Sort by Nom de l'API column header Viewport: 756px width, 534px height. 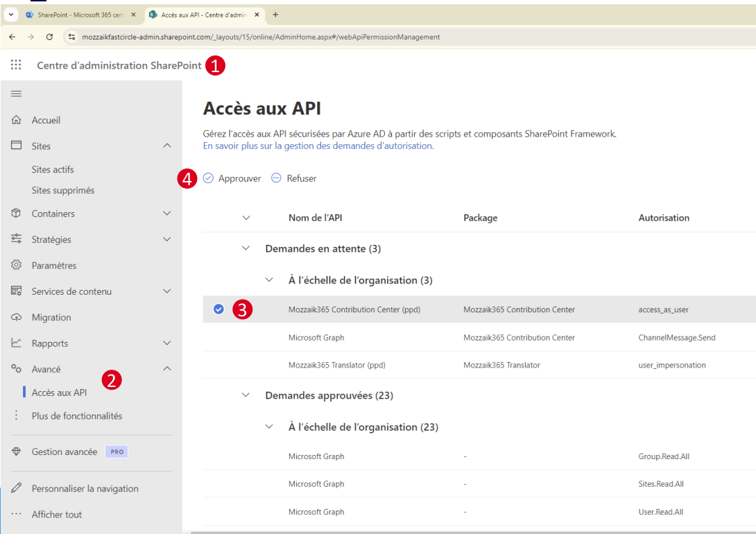point(316,218)
